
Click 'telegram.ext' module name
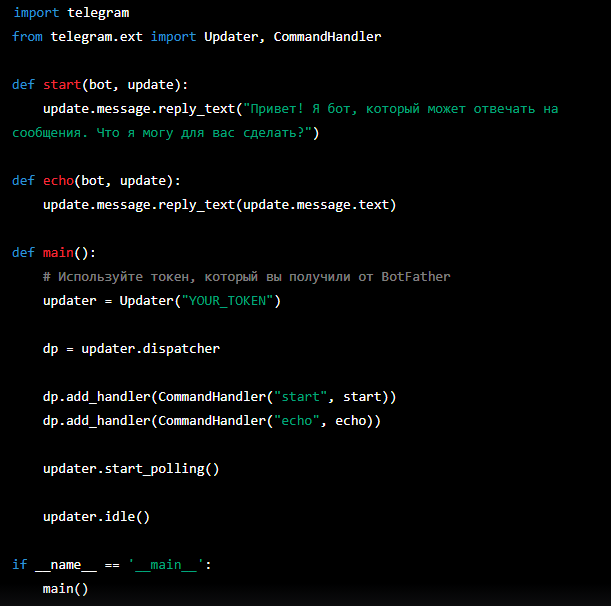(97, 37)
